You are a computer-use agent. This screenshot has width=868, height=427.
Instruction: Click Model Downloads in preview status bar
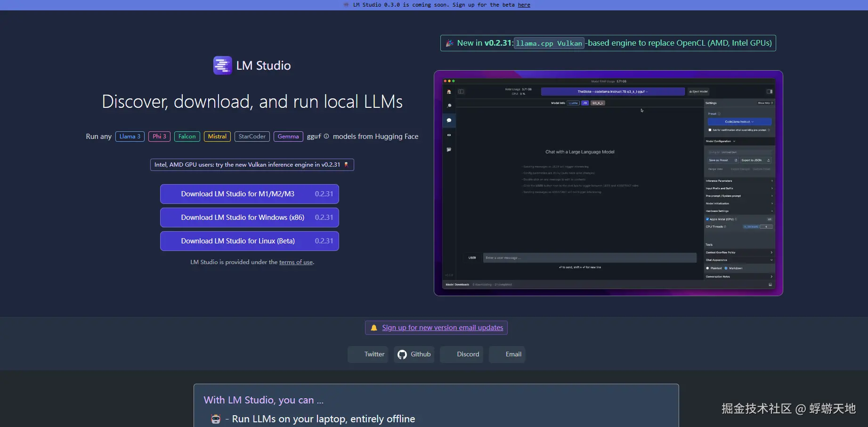[457, 285]
